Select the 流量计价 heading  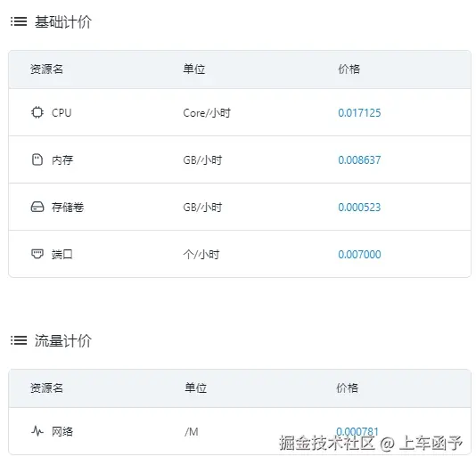point(62,340)
